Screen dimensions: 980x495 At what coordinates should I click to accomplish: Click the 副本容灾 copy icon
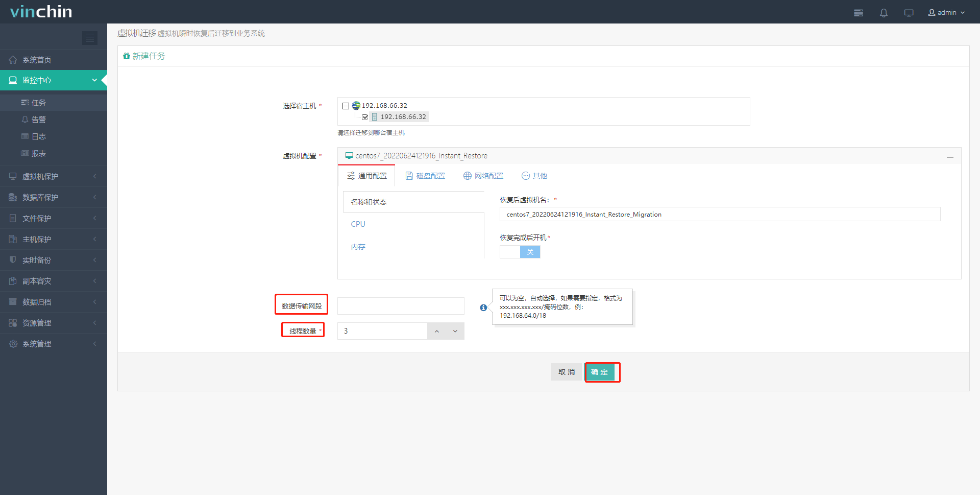[13, 281]
